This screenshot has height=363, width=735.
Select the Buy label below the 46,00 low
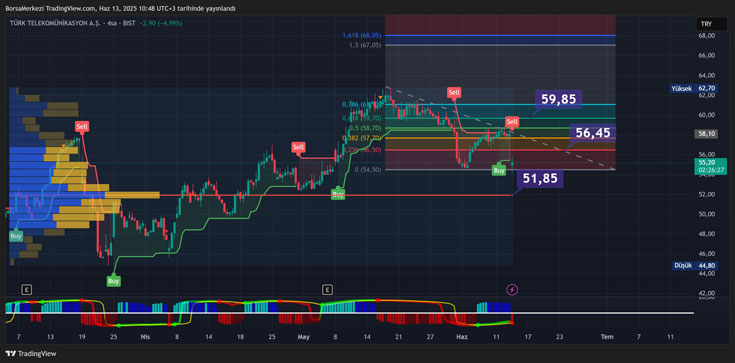tap(113, 281)
